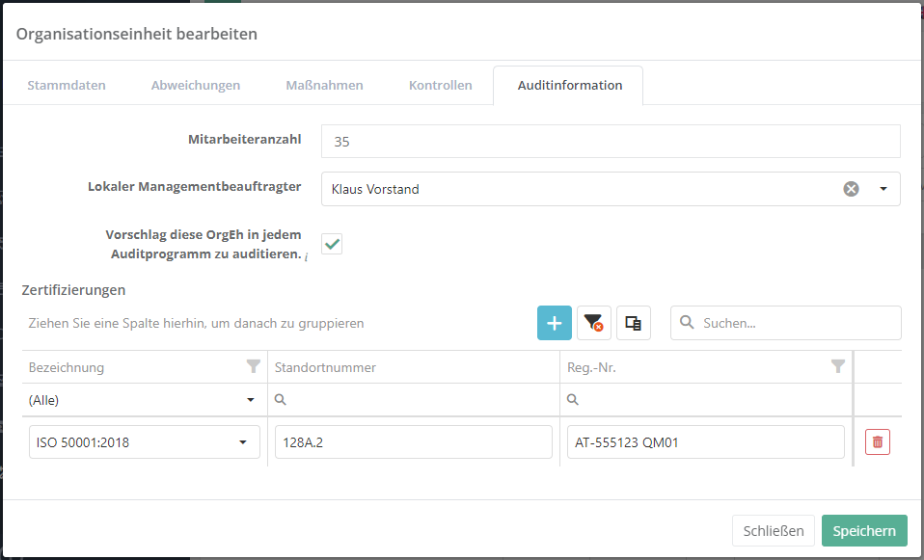Add a new certification with plus icon
924x560 pixels.
(x=555, y=324)
